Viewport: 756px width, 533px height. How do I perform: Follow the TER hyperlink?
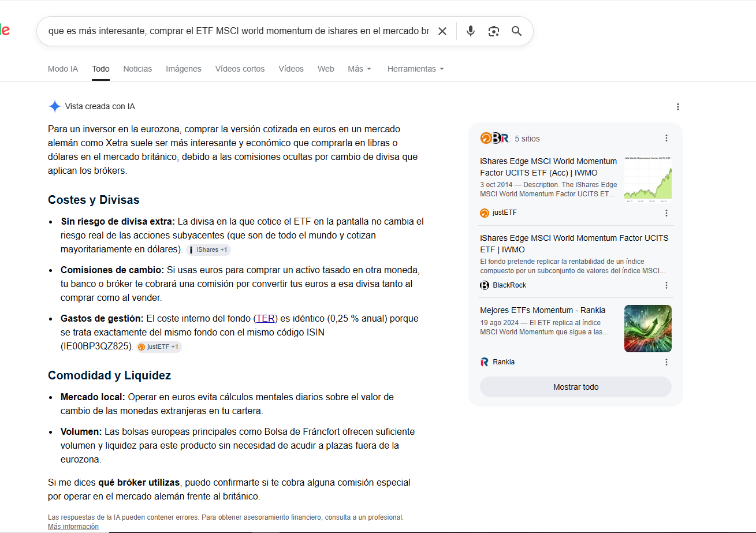266,318
